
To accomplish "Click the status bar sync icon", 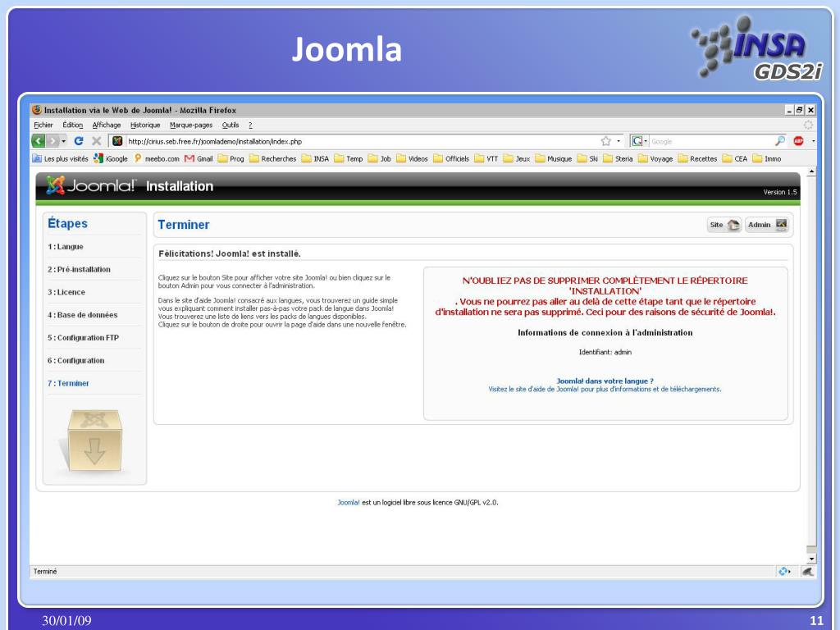I will [783, 572].
